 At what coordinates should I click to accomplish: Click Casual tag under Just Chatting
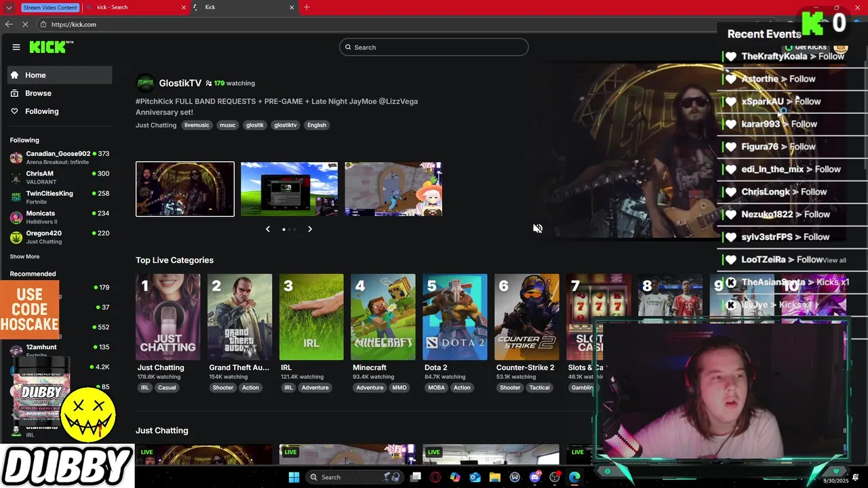tap(167, 388)
